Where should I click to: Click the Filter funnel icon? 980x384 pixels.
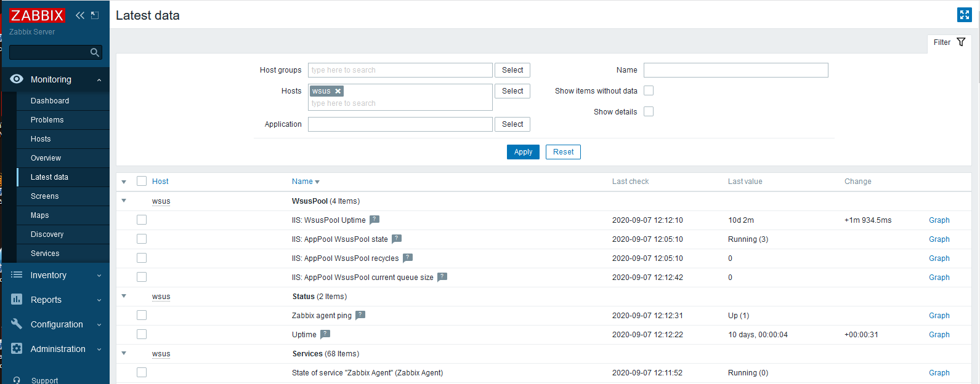[961, 42]
